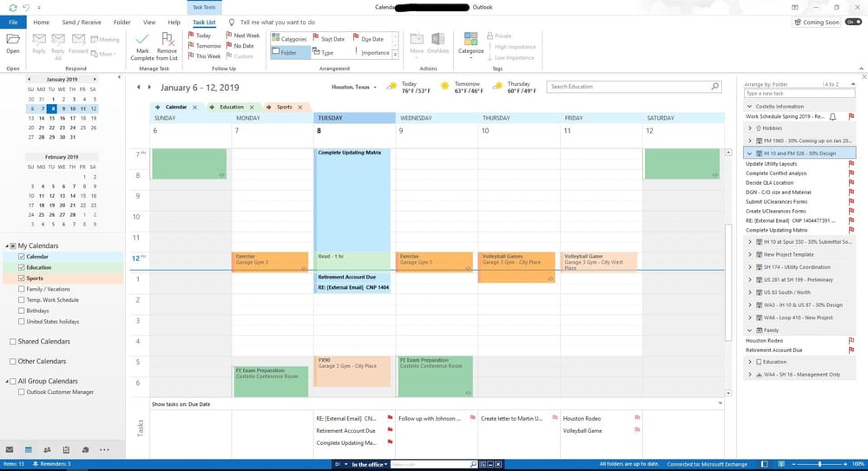Switch to the View ribbon tab
The width and height of the screenshot is (868, 471).
pos(149,23)
